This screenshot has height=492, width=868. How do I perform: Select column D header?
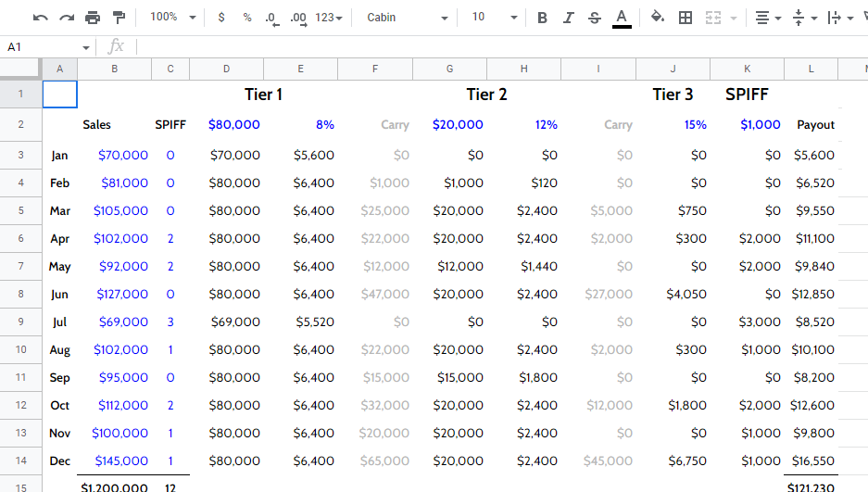coord(226,69)
